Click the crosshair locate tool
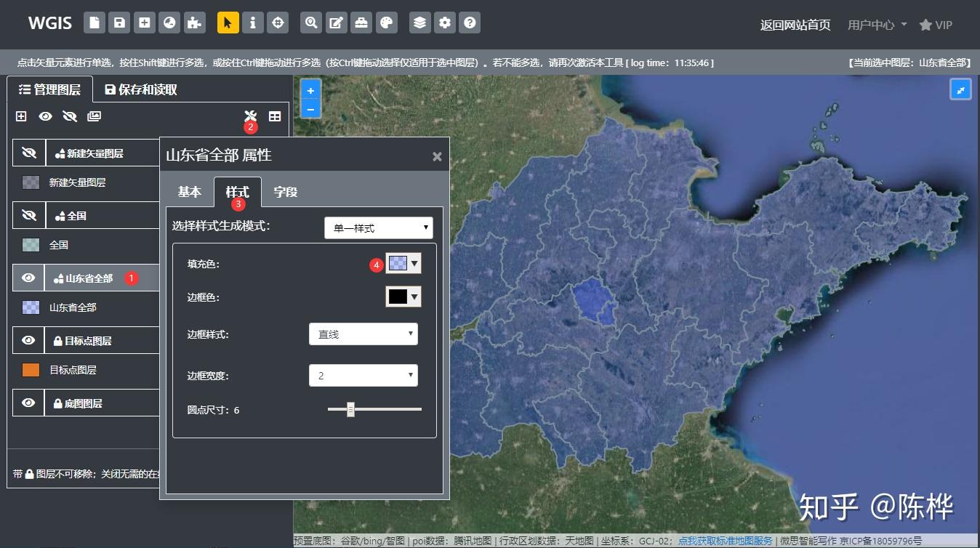 pyautogui.click(x=277, y=23)
